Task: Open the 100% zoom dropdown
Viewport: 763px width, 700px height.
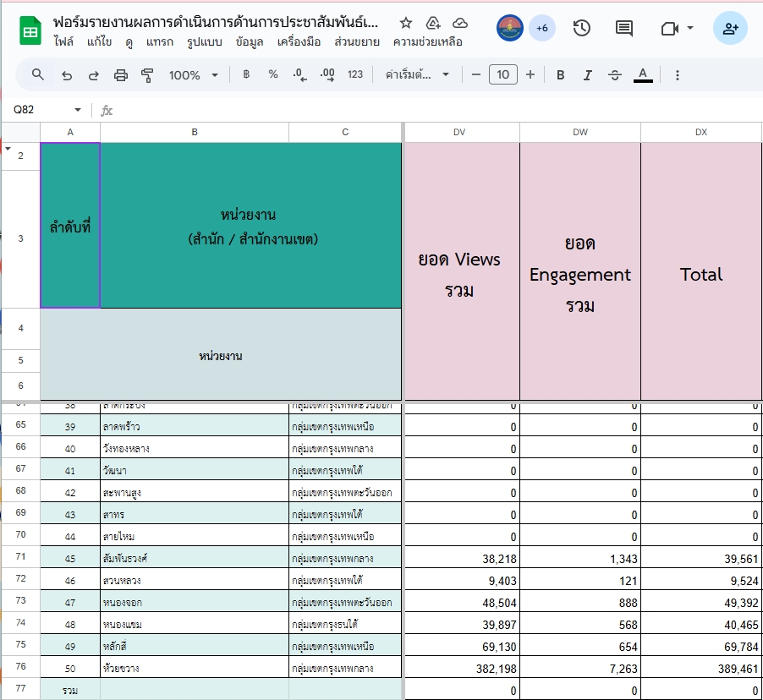Action: 193,75
